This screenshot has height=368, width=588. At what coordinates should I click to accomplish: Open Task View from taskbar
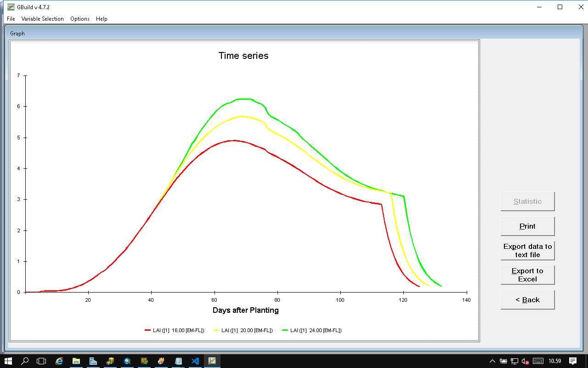point(42,361)
